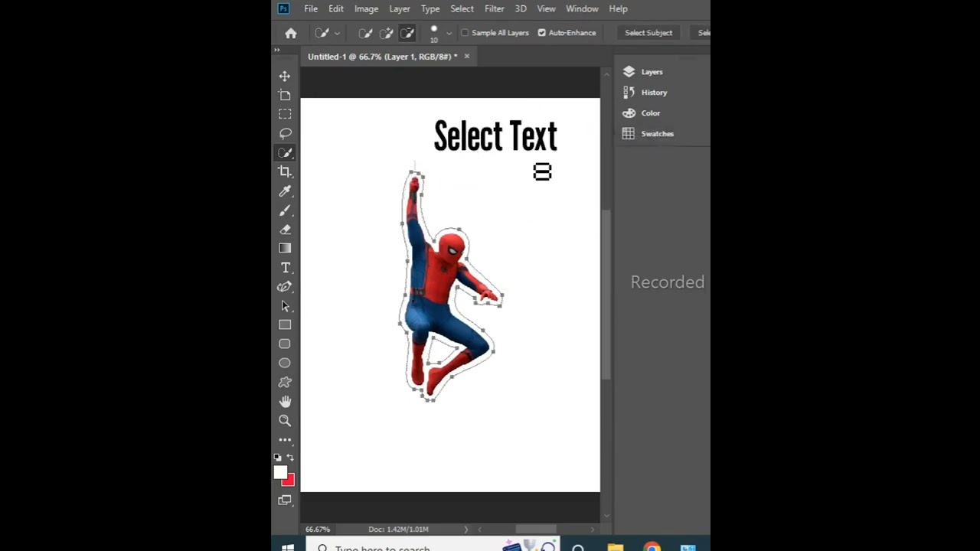
Task: Open Chrome from the taskbar
Action: pos(652,546)
